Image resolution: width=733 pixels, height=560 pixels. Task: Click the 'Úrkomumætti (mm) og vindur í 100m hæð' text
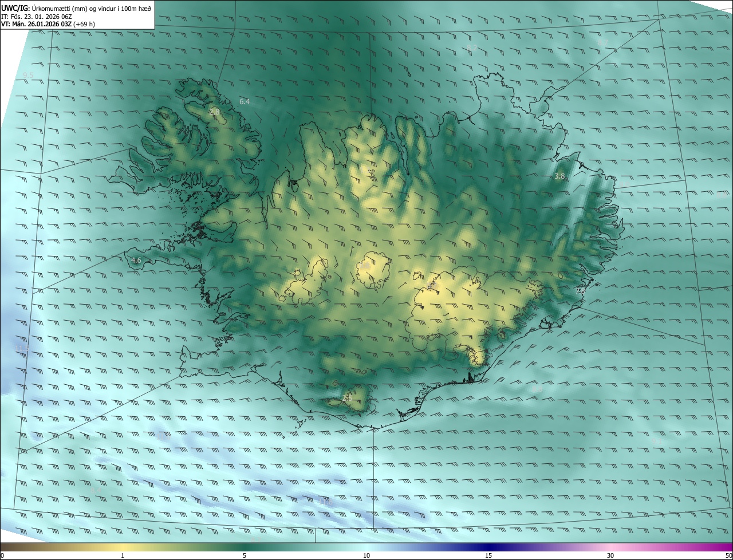coord(92,8)
